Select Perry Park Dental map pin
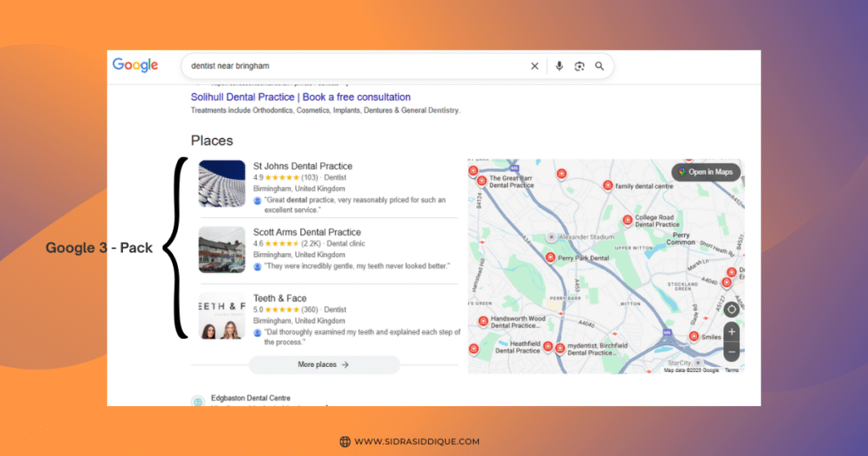Viewport: 868px width, 456px height. [x=550, y=258]
